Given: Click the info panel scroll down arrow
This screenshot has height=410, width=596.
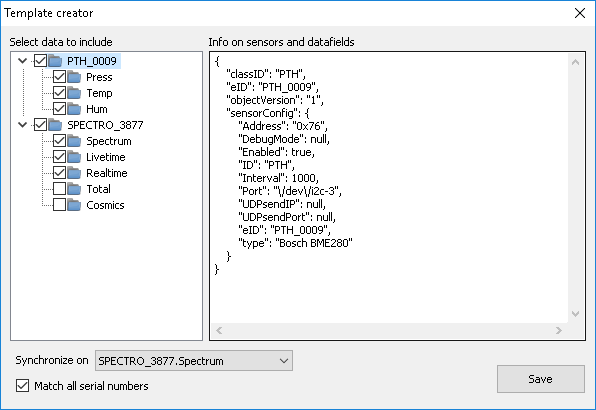Looking at the screenshot, I should click(x=575, y=314).
